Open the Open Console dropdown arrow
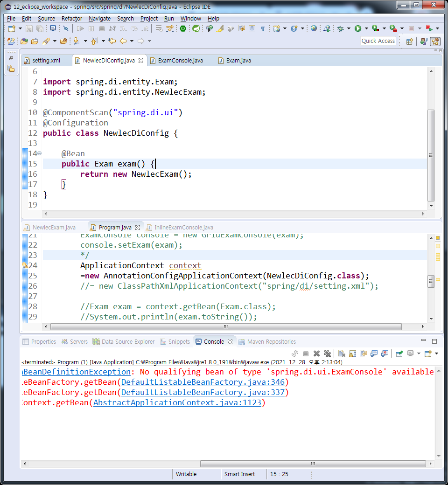 (436, 353)
